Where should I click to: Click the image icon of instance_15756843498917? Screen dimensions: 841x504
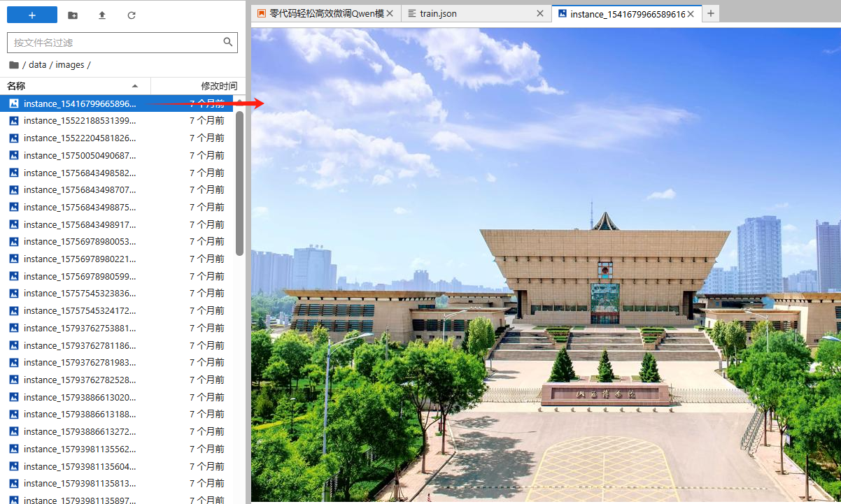pos(13,224)
